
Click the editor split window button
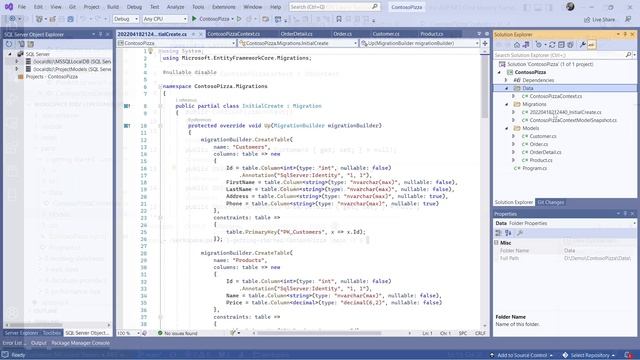click(485, 43)
